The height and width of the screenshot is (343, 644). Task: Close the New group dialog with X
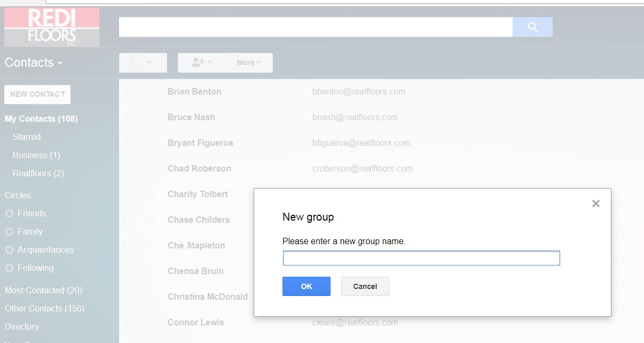(596, 204)
